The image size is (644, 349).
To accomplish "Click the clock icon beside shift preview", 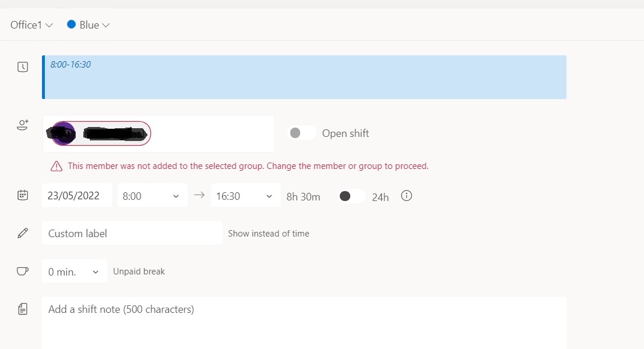I will tap(23, 67).
